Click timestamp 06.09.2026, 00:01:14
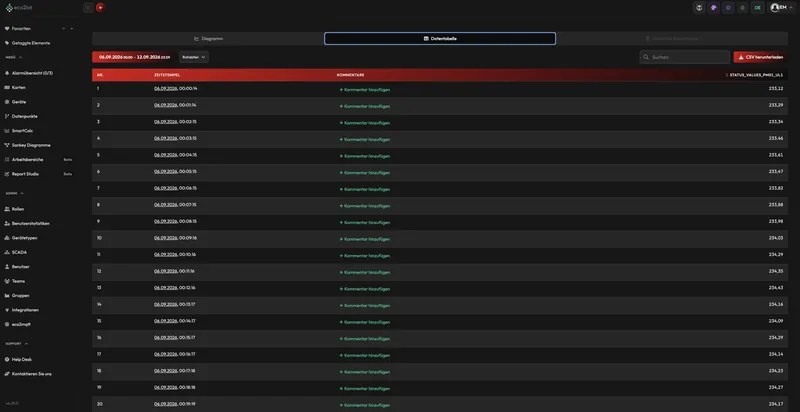Screen dimensions: 800x412 [175, 105]
